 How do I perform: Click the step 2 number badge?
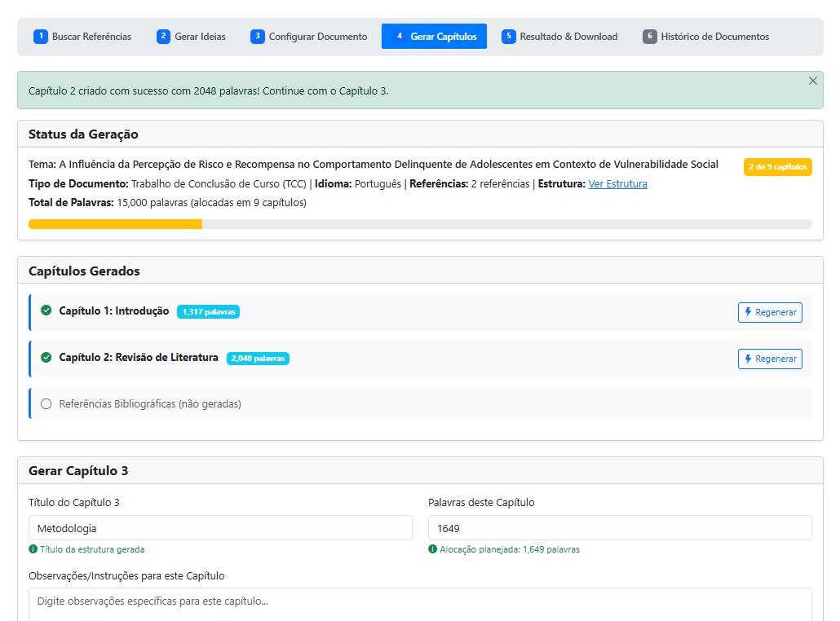click(163, 37)
